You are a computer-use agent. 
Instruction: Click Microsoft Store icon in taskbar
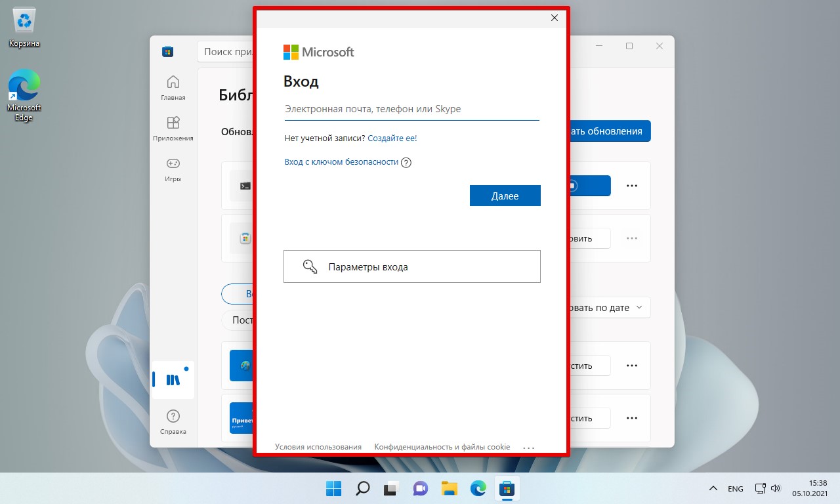(x=507, y=488)
